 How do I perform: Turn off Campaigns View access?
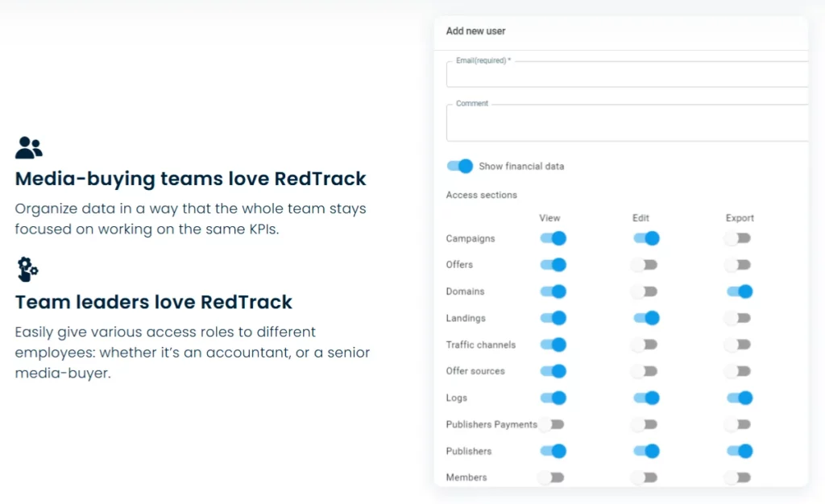click(x=553, y=238)
